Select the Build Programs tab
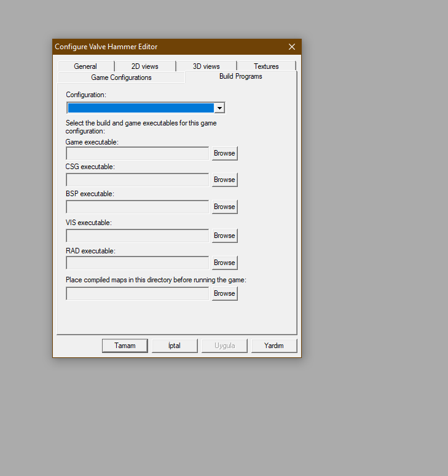 point(241,76)
